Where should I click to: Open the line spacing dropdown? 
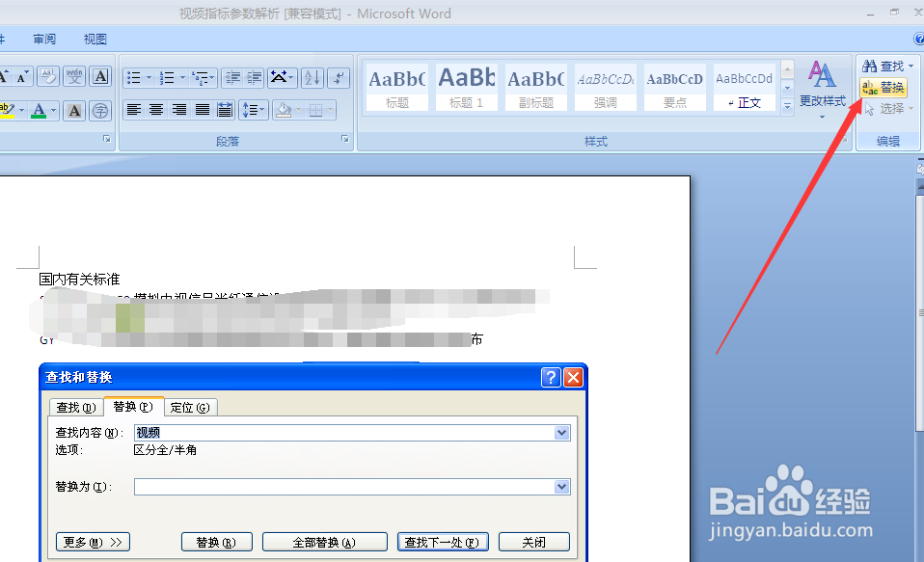click(x=256, y=109)
